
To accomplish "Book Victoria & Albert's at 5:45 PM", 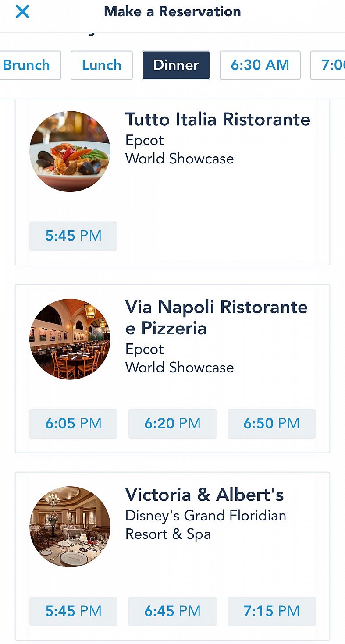I will coord(73,611).
